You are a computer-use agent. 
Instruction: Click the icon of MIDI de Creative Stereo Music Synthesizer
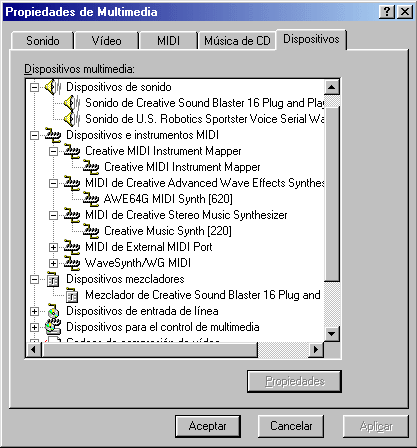point(72,215)
